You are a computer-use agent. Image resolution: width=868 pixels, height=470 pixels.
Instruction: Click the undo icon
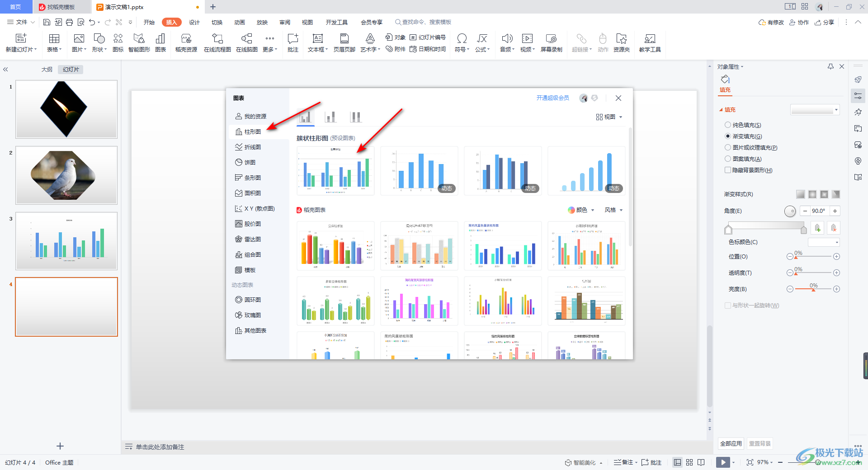point(92,22)
